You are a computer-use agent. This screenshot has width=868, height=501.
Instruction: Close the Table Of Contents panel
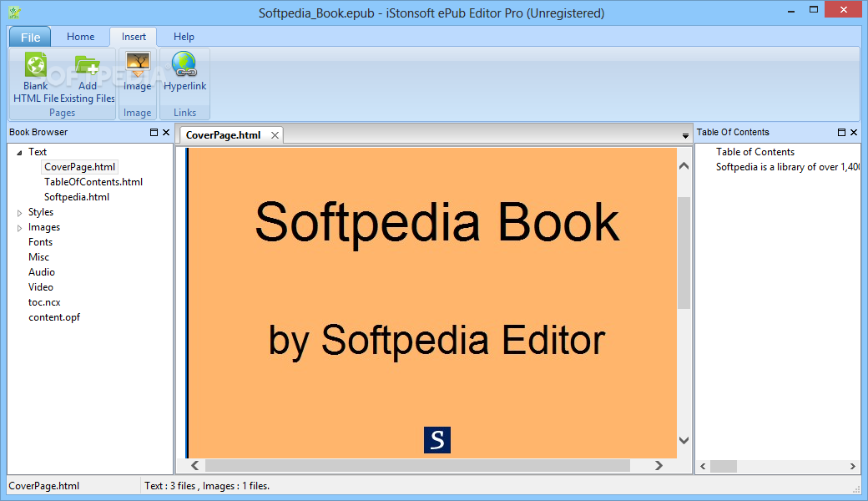(x=854, y=132)
